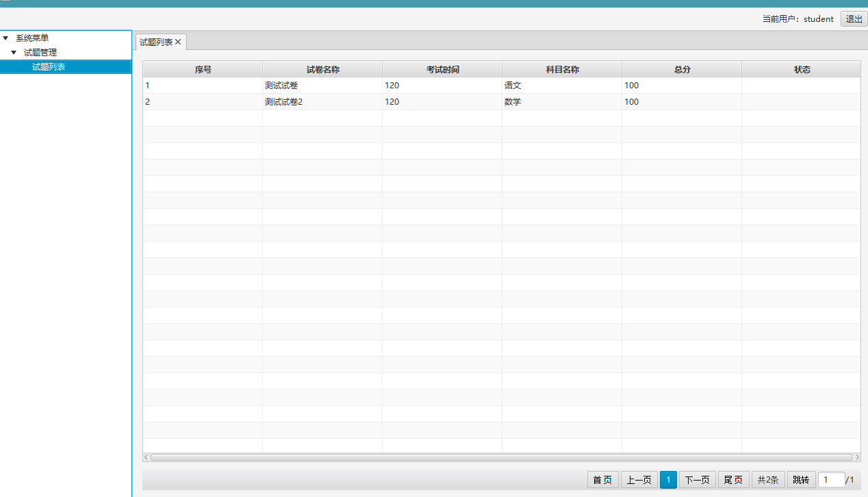Click the 跳转 jump button
The height and width of the screenshot is (497, 868).
coord(801,480)
